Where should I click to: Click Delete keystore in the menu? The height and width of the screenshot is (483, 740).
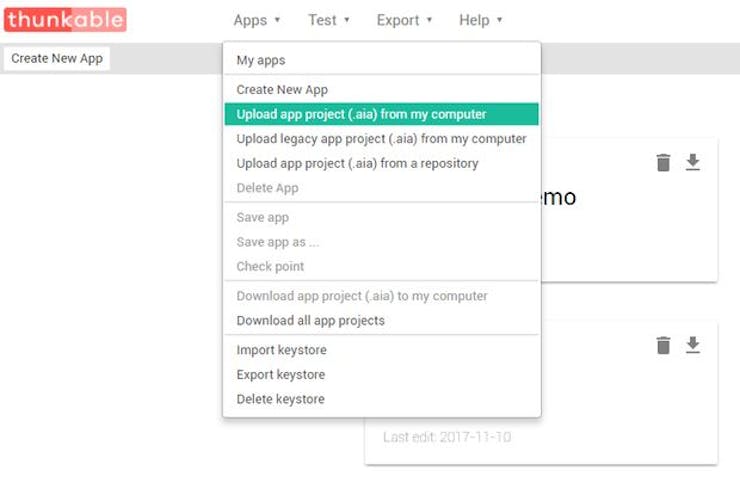280,399
